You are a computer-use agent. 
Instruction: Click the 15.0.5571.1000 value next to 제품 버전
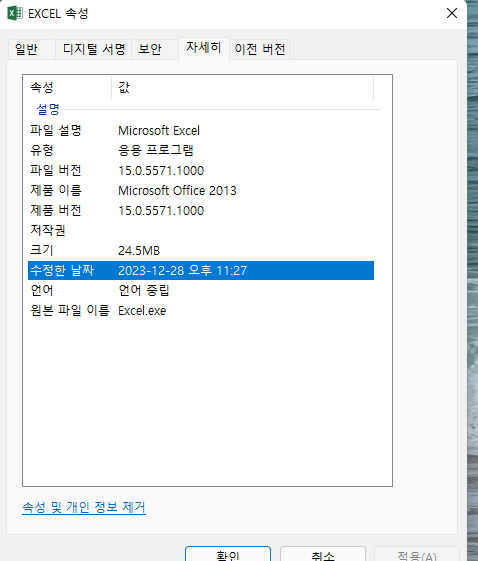[x=161, y=211]
